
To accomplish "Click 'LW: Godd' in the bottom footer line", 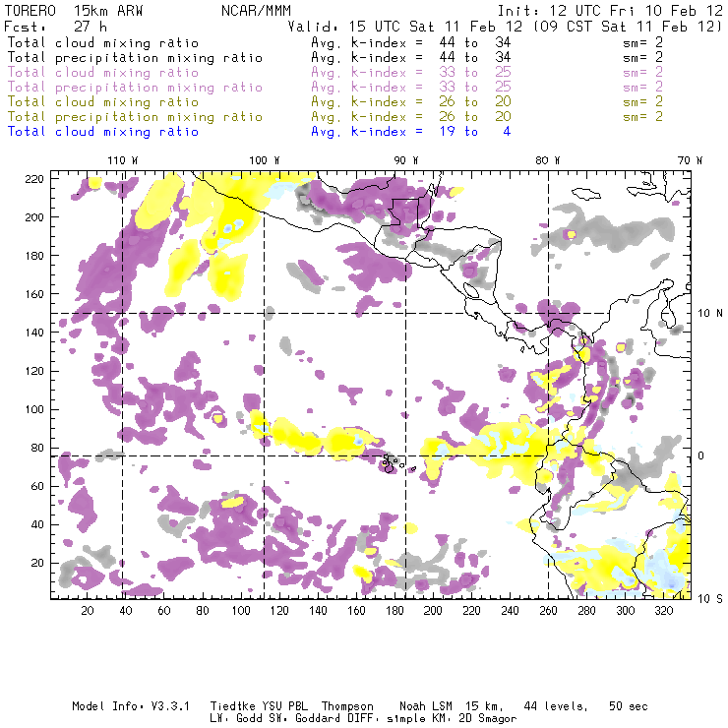I will (x=236, y=718).
